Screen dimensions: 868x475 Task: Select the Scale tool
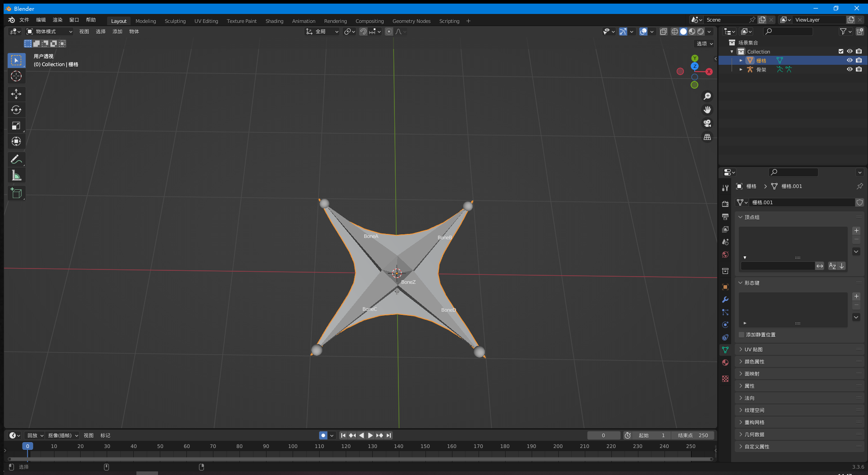tap(16, 125)
